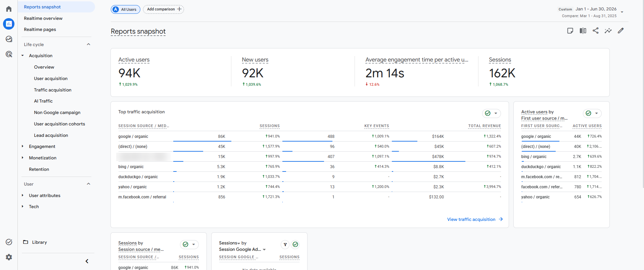Click the TOTAL REVENUE column header
The height and width of the screenshot is (270, 644).
pos(485,126)
